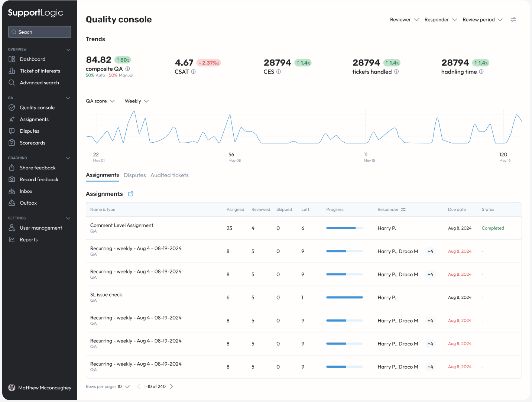This screenshot has height=402, width=532.
Task: Open the QA score metric dropdown
Action: coord(100,101)
